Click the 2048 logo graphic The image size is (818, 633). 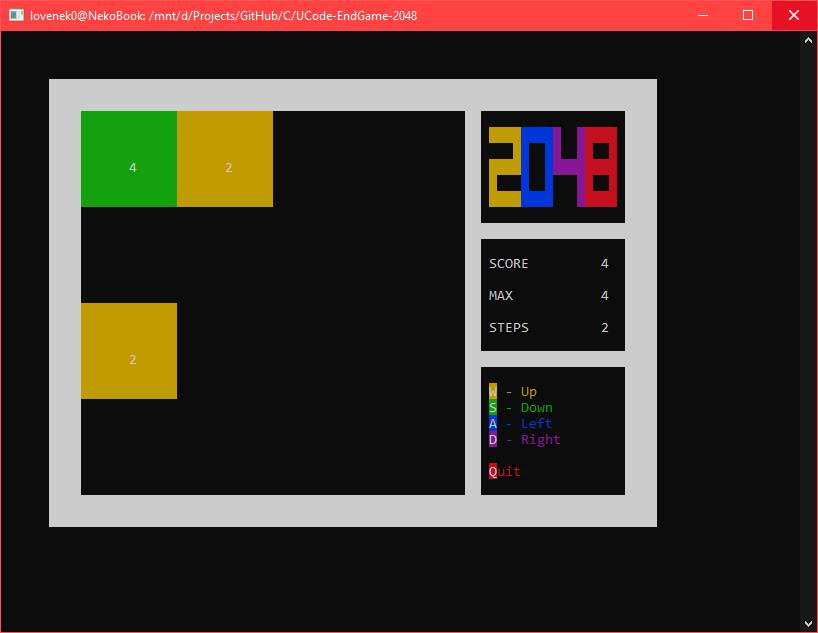[x=552, y=166]
